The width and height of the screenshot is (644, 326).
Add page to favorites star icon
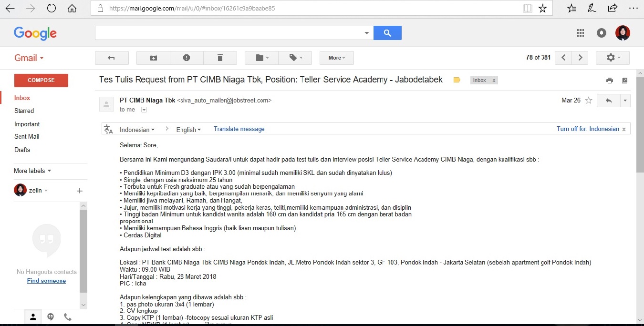[x=542, y=9]
